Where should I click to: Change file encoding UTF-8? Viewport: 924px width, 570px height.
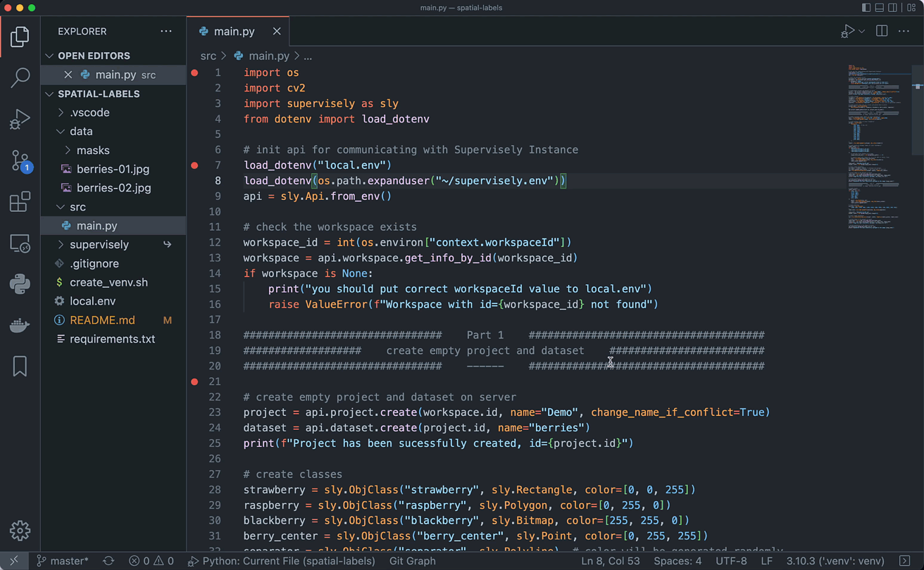(731, 561)
